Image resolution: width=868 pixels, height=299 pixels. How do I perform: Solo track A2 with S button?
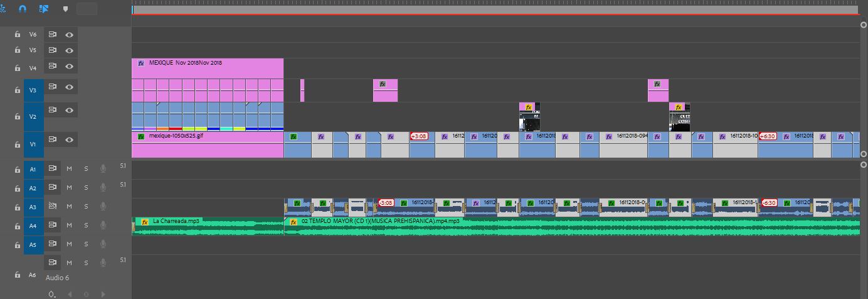tap(86, 187)
